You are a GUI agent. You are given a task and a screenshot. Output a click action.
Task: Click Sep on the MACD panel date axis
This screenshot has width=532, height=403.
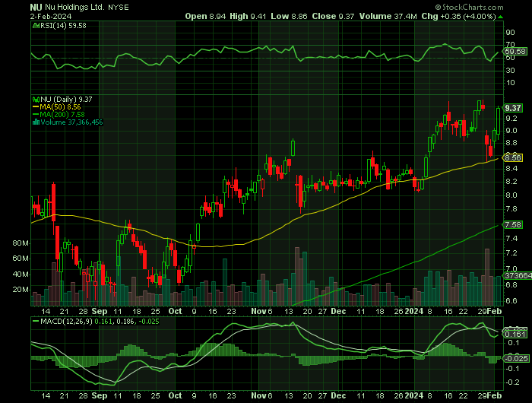tap(100, 396)
